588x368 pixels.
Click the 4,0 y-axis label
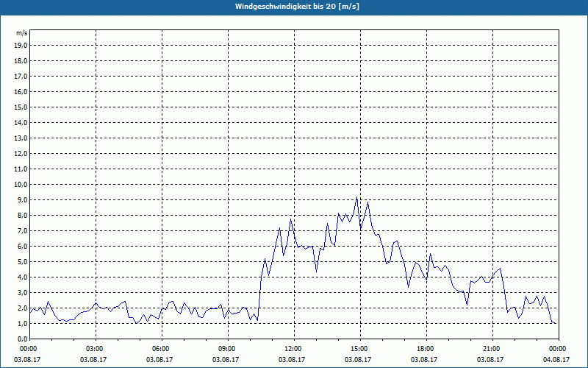pyautogui.click(x=23, y=277)
